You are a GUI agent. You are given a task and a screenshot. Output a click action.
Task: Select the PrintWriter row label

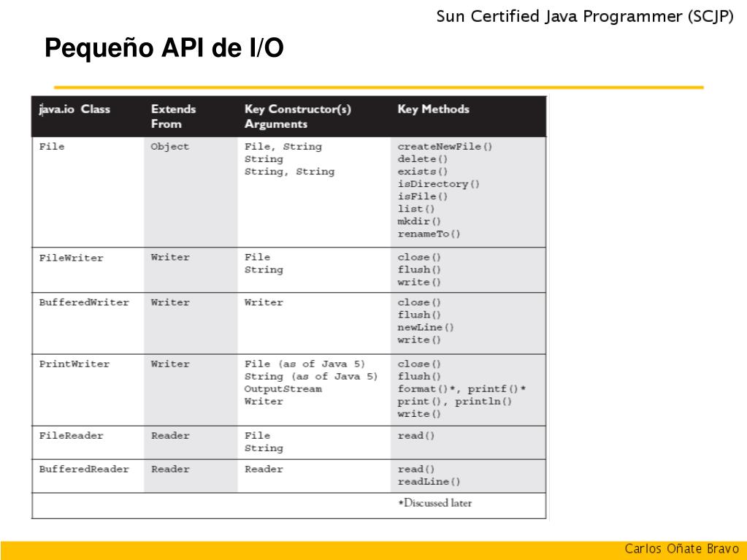[74, 364]
